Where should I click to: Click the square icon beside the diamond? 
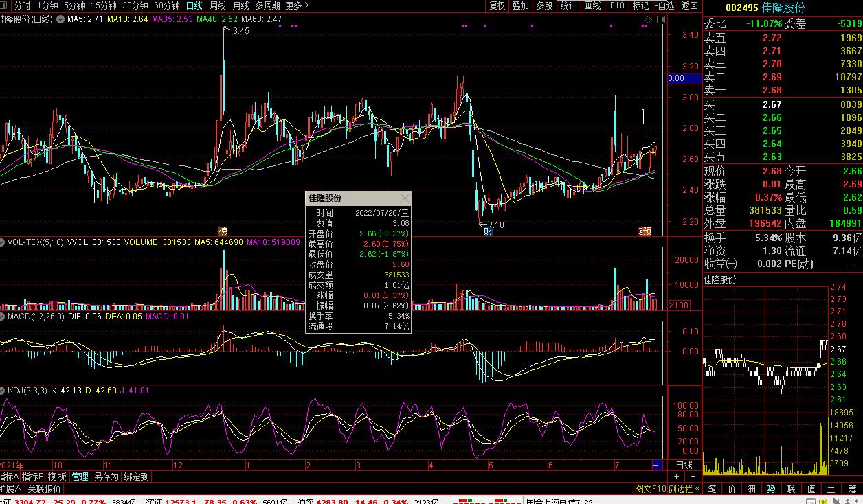point(662,19)
